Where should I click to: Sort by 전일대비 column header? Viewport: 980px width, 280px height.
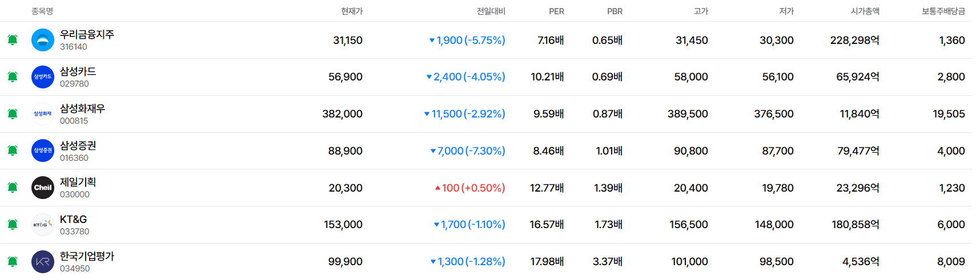pyautogui.click(x=491, y=11)
